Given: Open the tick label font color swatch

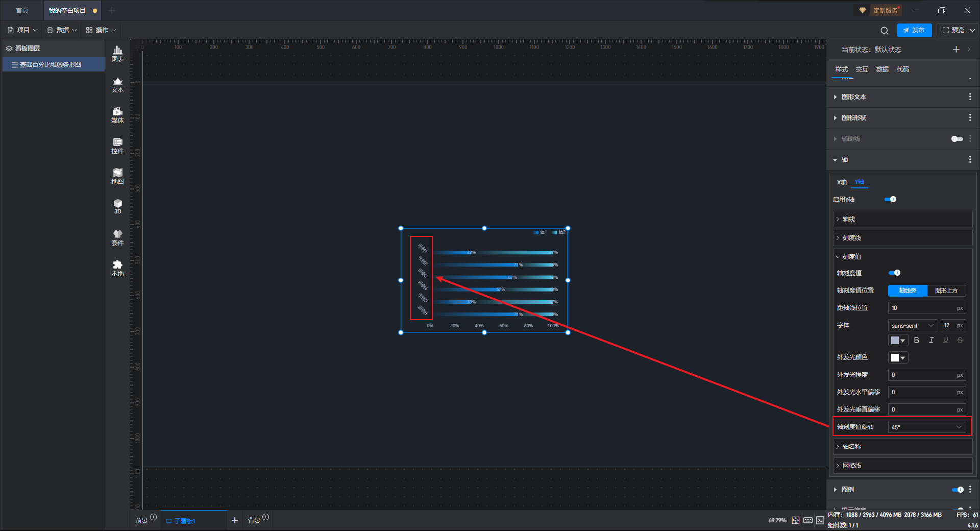Looking at the screenshot, I should (898, 341).
